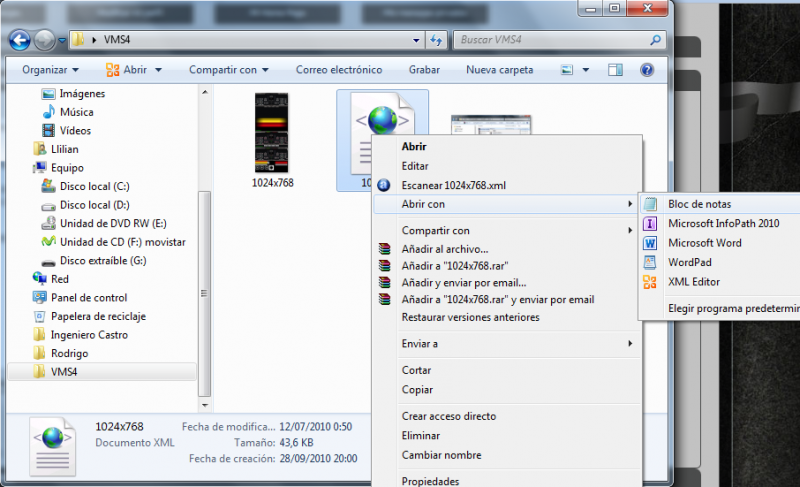Click the Buscar VMS4 search field
The image size is (800, 487).
point(551,40)
